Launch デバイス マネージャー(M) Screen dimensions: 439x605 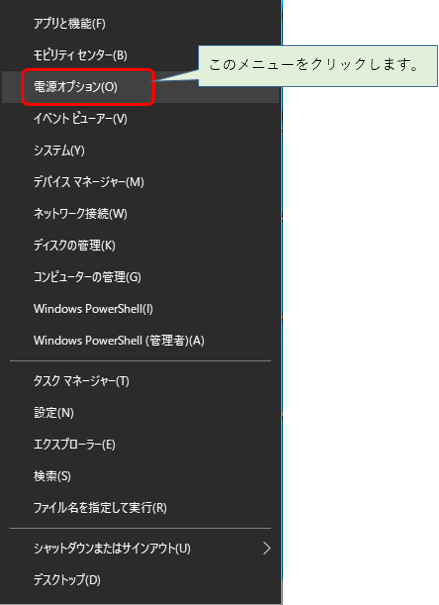click(140, 182)
